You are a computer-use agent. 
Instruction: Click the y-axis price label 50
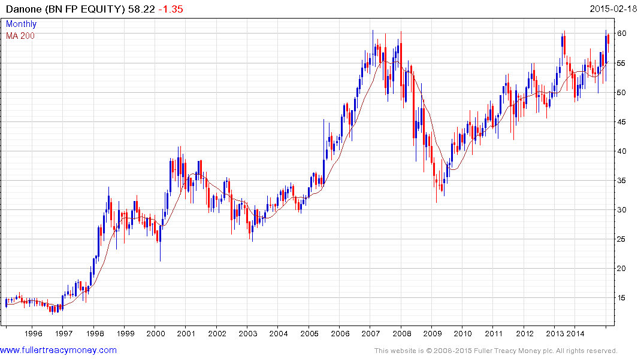pos(622,93)
